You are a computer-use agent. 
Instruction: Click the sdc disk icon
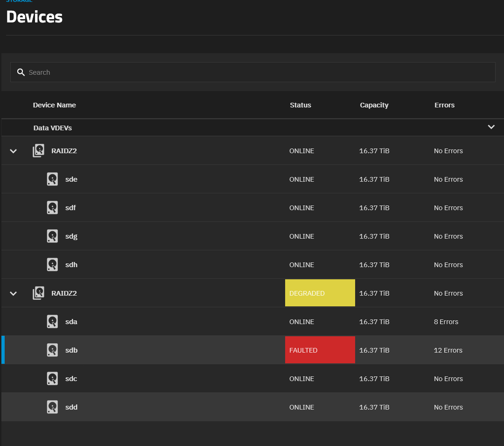coord(52,378)
